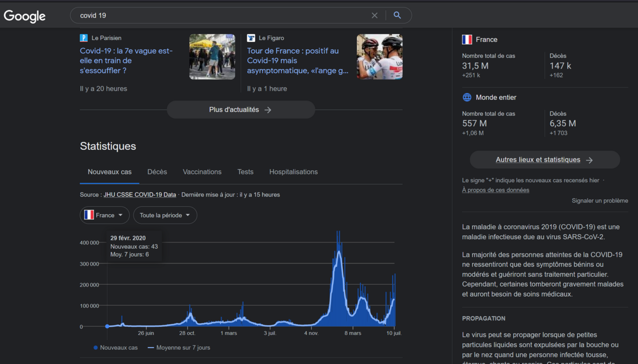Switch to the Décès tab
The image size is (638, 364).
coord(157,172)
